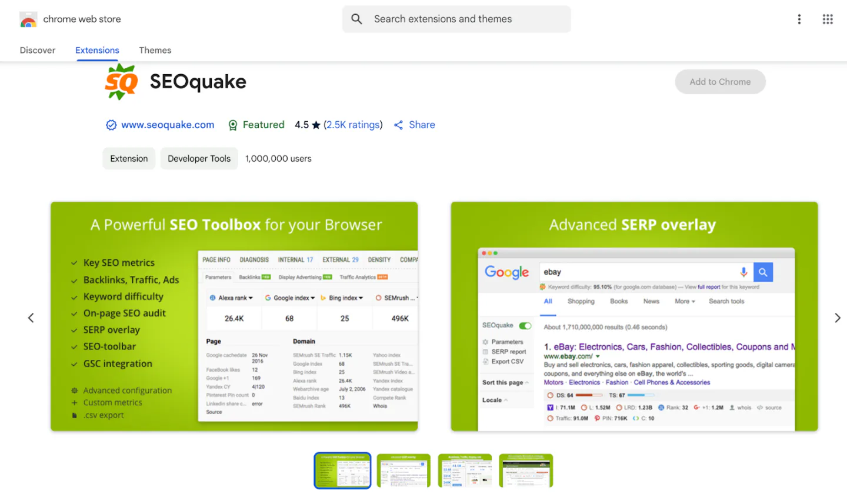Click the Featured label text
Image resolution: width=847 pixels, height=504 pixels.
point(264,125)
